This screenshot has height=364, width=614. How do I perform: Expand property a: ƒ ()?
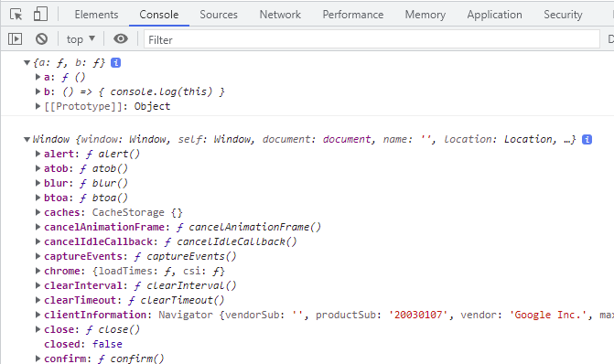coord(38,77)
